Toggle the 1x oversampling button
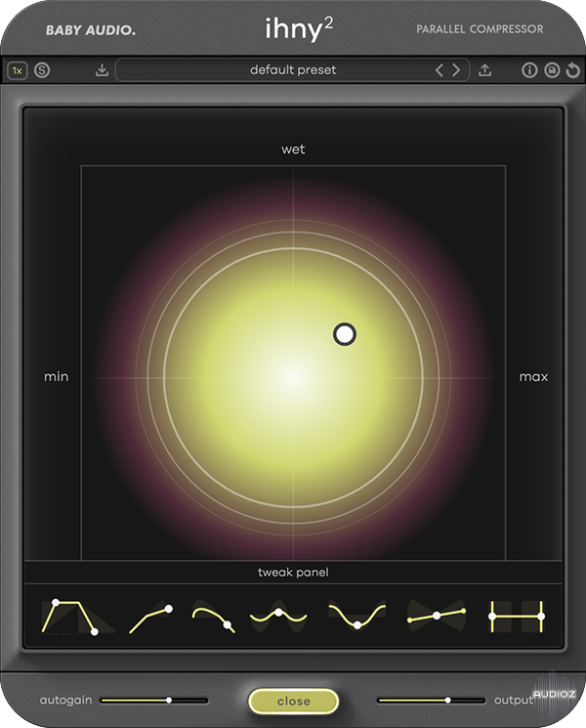 click(18, 70)
